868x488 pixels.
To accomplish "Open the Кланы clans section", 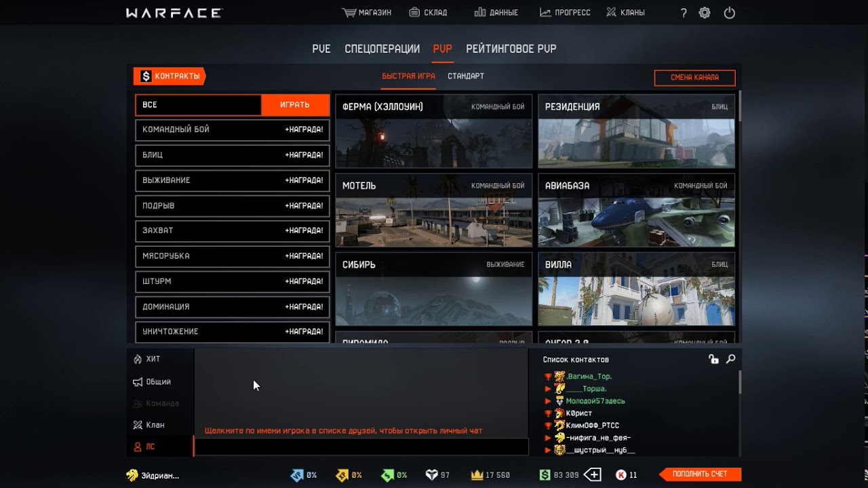I will (625, 12).
